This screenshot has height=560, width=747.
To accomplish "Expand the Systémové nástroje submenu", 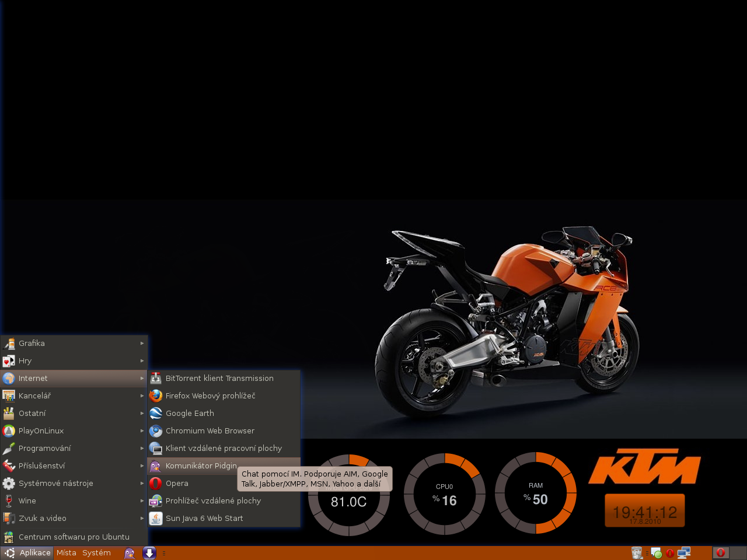I will coord(55,483).
